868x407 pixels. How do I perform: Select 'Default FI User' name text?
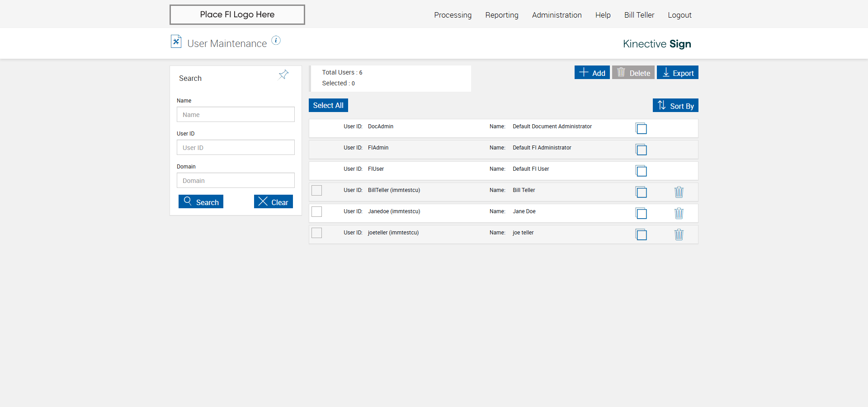531,169
